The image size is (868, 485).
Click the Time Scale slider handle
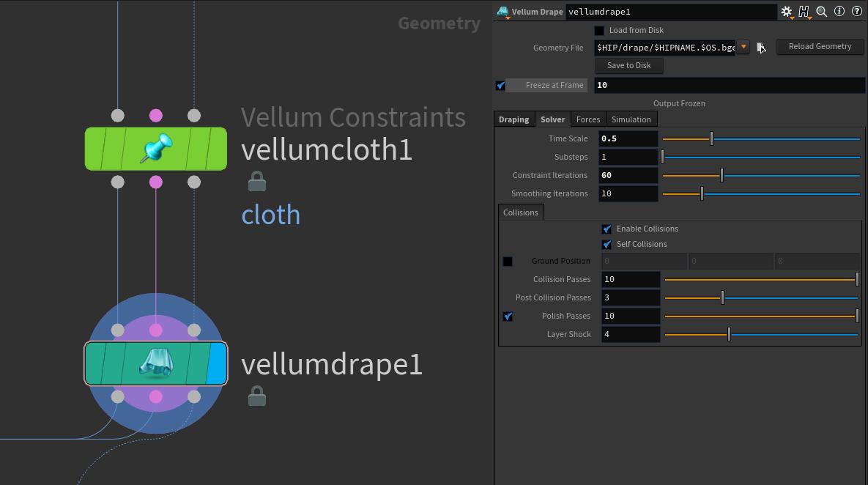(711, 139)
